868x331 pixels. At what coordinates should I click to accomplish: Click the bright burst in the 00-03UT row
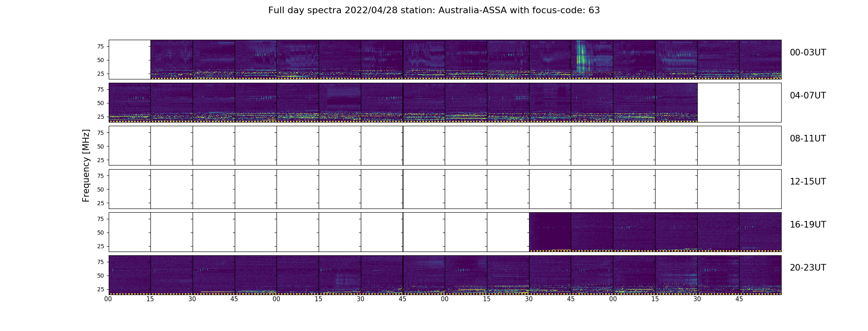pos(582,57)
